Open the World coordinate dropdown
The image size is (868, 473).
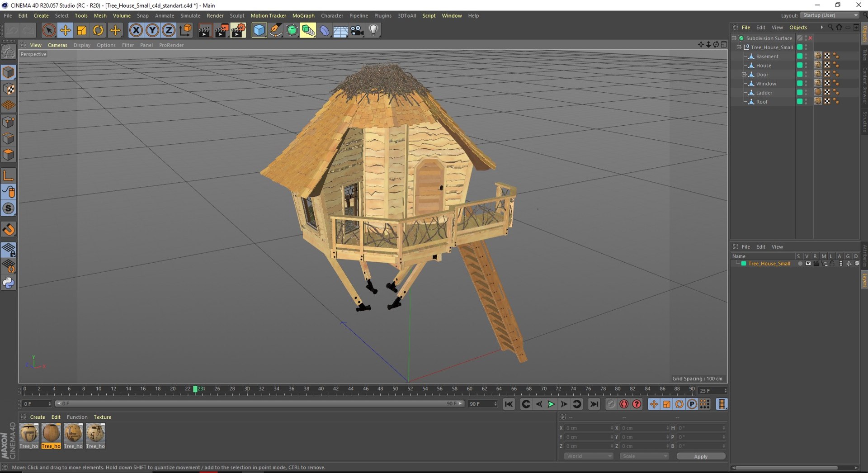click(x=588, y=456)
